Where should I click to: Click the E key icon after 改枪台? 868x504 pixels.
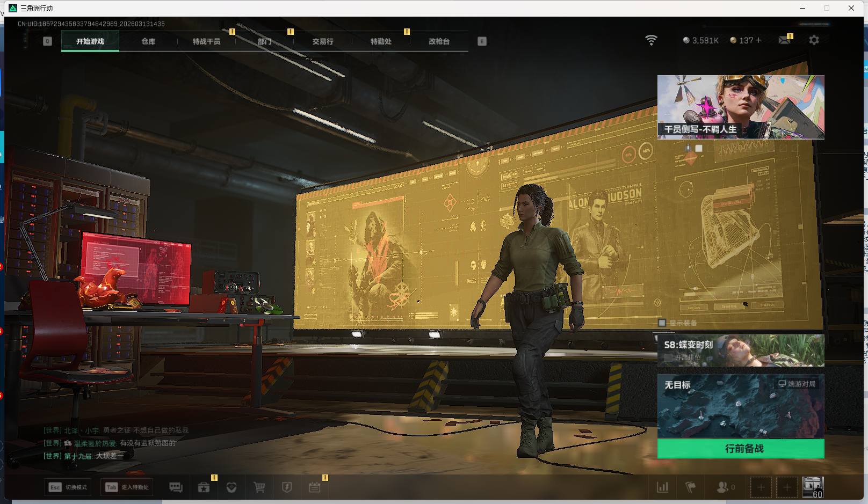(482, 41)
